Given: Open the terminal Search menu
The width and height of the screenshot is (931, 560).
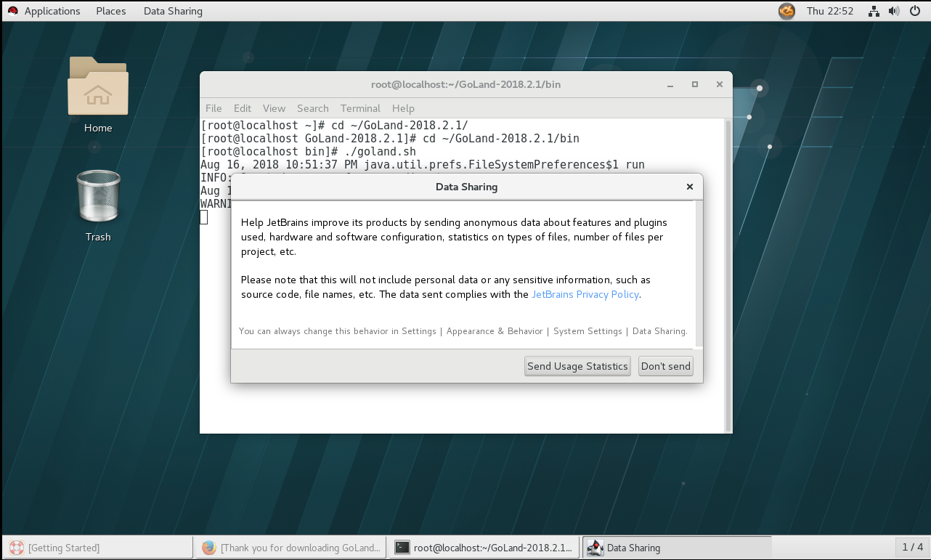Looking at the screenshot, I should (x=313, y=108).
